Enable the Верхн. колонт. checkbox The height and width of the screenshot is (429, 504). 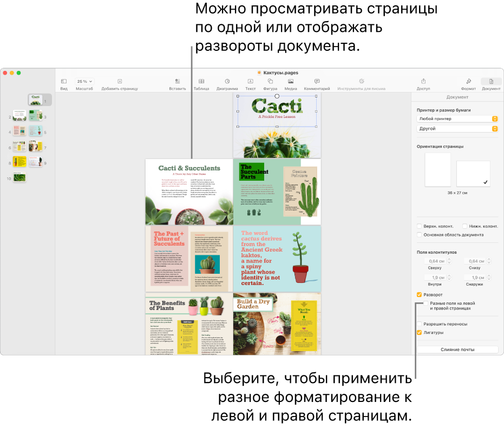point(419,226)
